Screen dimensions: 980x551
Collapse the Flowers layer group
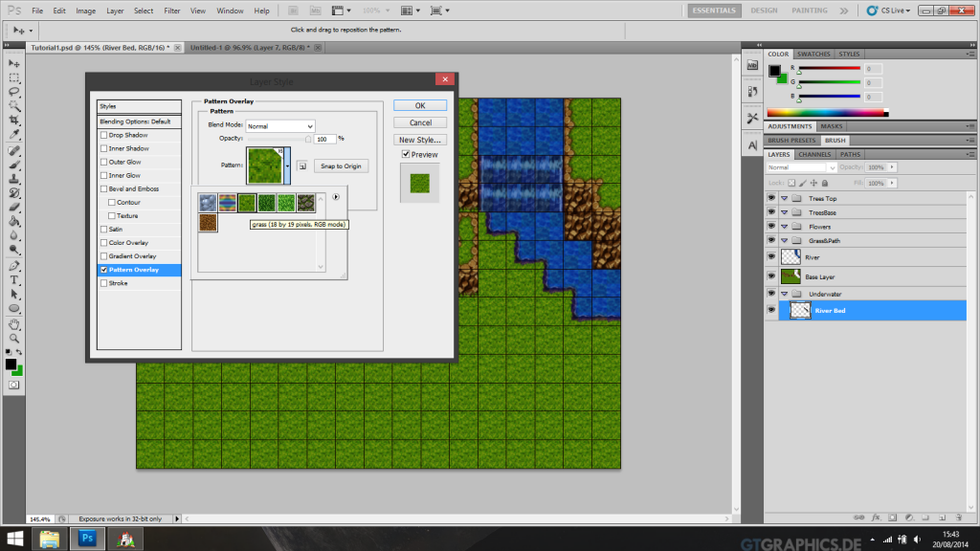[785, 227]
